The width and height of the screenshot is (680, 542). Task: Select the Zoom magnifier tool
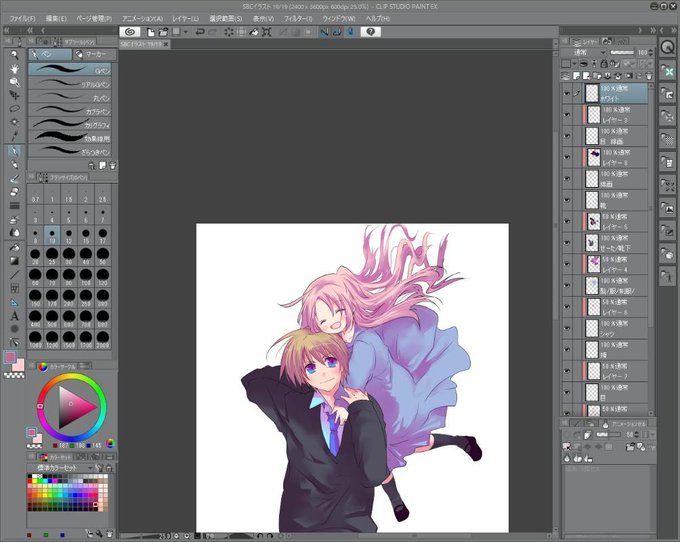pyautogui.click(x=14, y=55)
